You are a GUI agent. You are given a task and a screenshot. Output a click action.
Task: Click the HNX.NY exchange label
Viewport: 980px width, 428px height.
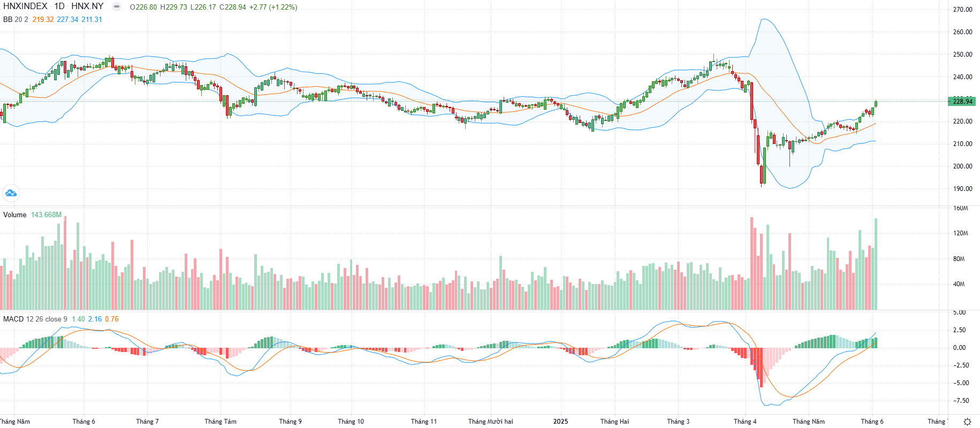coord(87,6)
